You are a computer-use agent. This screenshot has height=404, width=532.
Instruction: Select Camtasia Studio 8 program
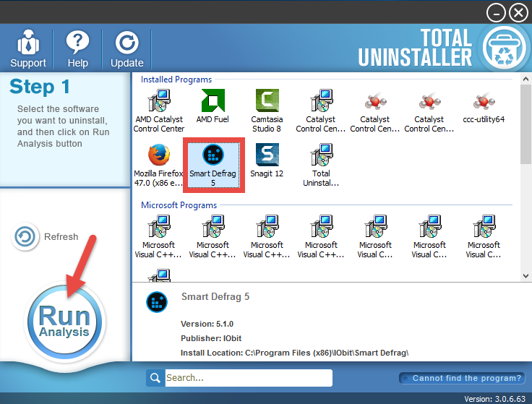(267, 111)
